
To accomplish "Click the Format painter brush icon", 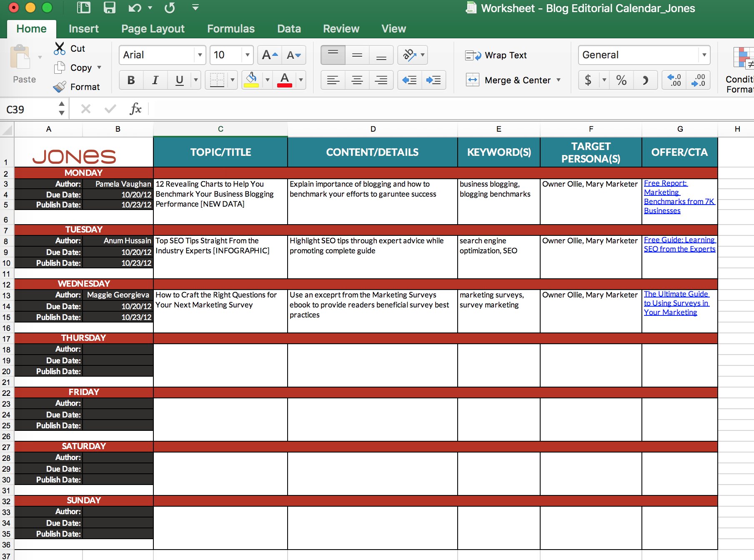I will click(x=60, y=87).
